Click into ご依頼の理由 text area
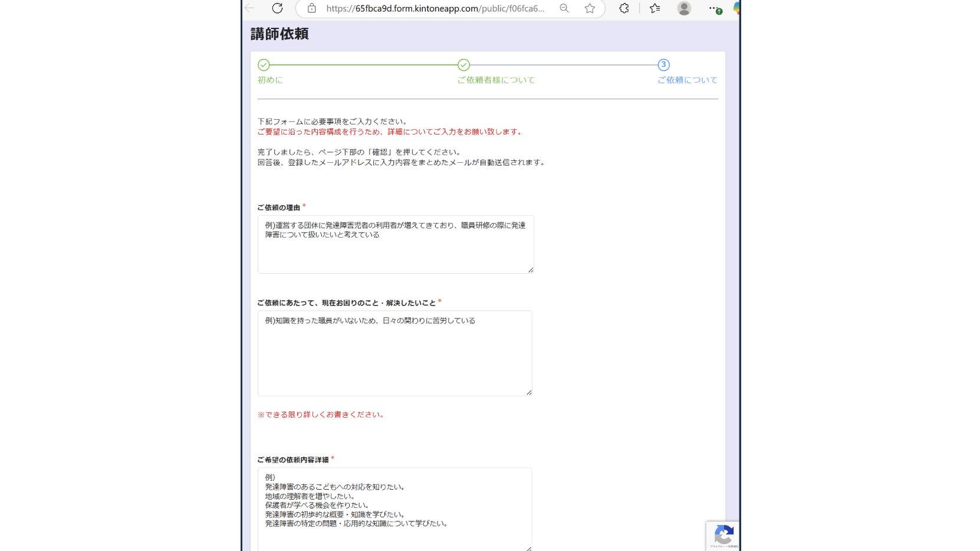This screenshot has width=980, height=551. [396, 244]
